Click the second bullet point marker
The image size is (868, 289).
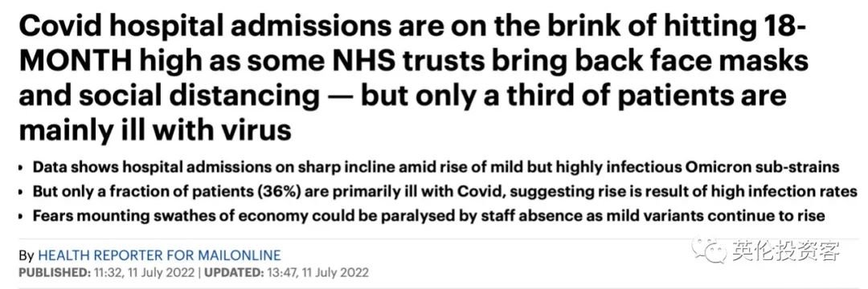tap(20, 192)
